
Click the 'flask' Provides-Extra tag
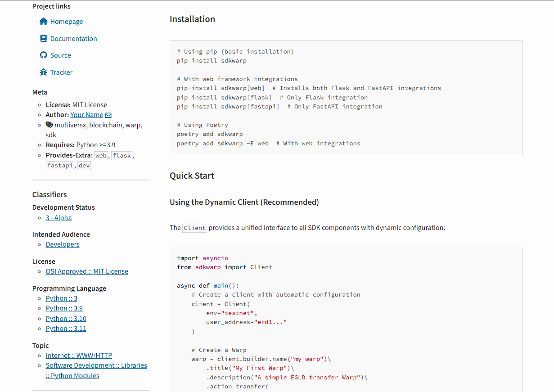pyautogui.click(x=122, y=155)
